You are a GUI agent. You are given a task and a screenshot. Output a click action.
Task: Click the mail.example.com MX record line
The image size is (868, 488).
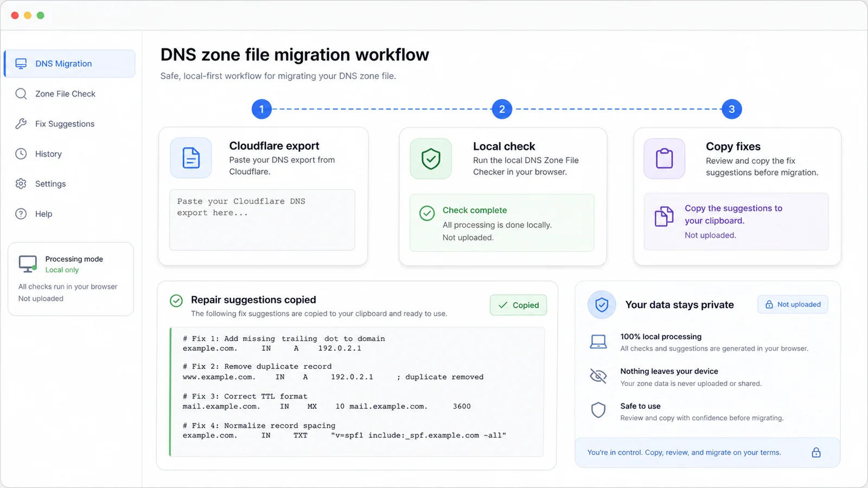[327, 406]
